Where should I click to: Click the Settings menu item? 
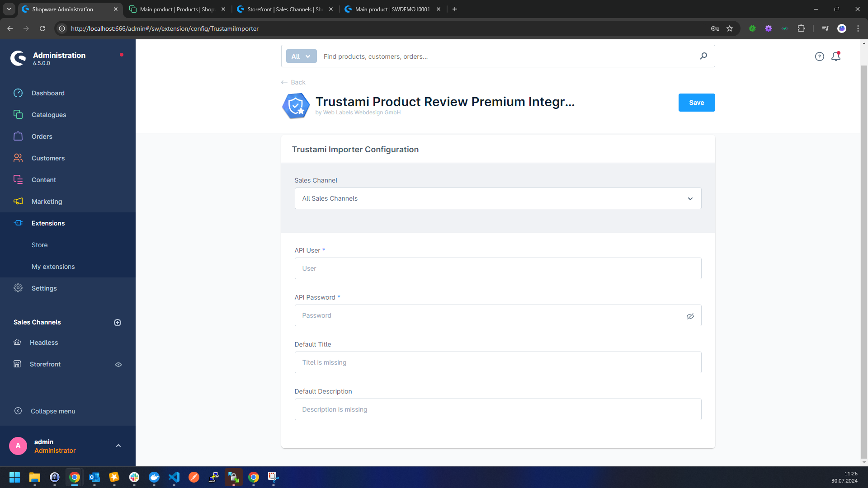coord(44,288)
